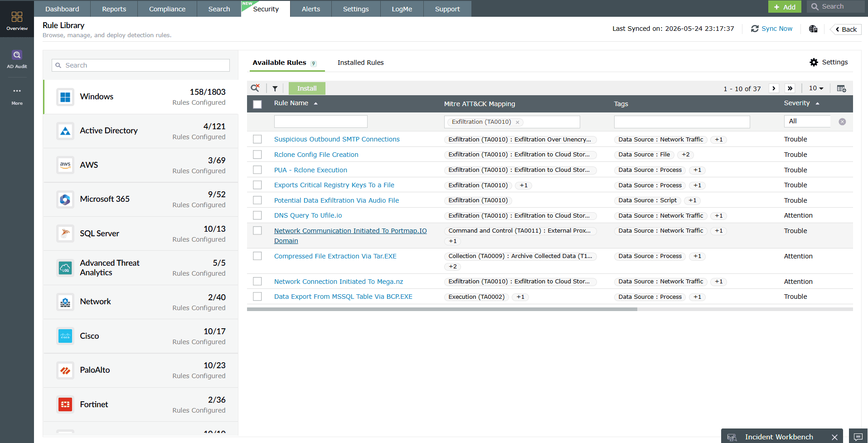Screen dimensions: 868x443
Task: Open the Reports tab
Action: (x=114, y=9)
